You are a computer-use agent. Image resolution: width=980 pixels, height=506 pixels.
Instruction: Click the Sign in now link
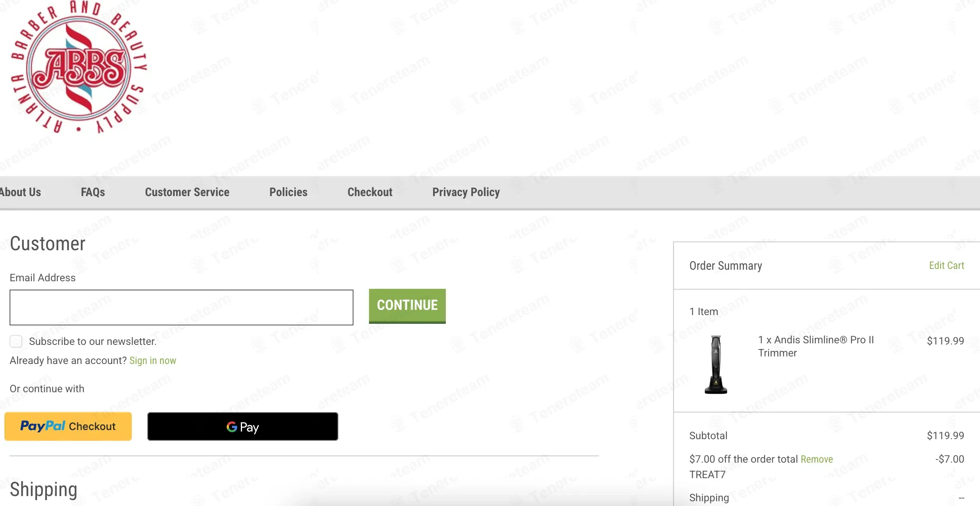[153, 360]
